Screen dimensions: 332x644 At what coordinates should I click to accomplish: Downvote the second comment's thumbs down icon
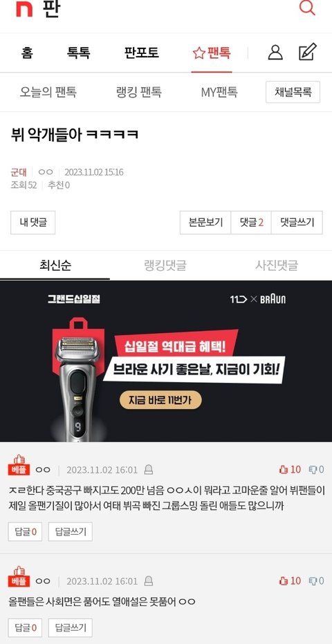coord(312,580)
